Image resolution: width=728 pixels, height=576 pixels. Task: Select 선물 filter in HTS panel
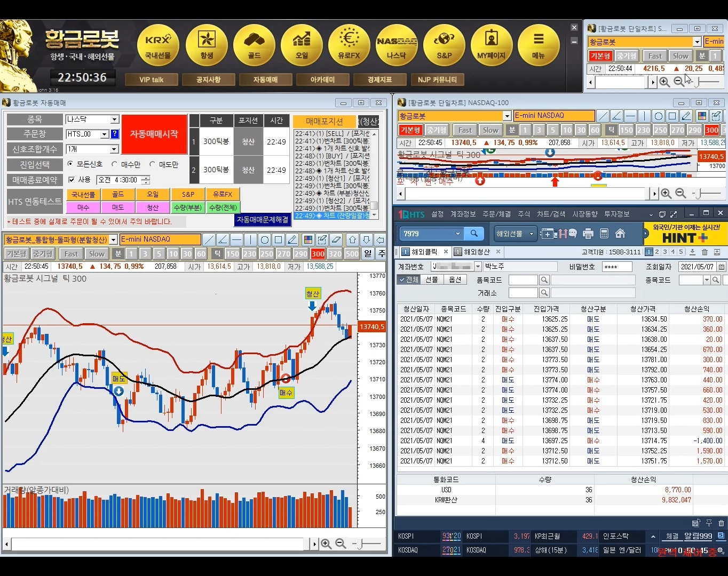432,279
